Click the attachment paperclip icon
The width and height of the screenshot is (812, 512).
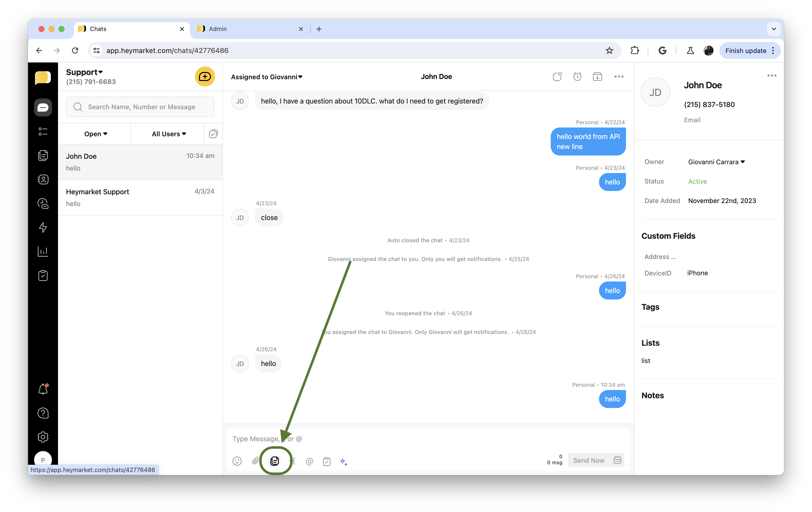click(x=255, y=461)
